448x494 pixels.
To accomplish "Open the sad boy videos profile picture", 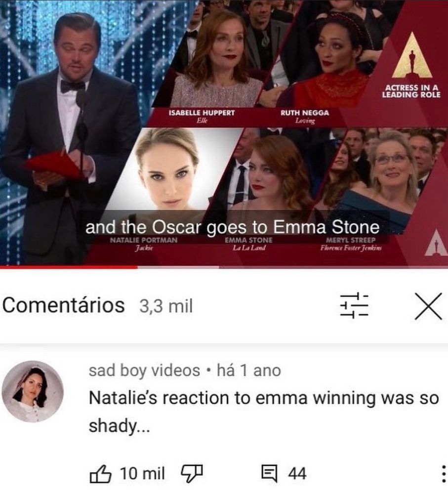I will (x=33, y=391).
